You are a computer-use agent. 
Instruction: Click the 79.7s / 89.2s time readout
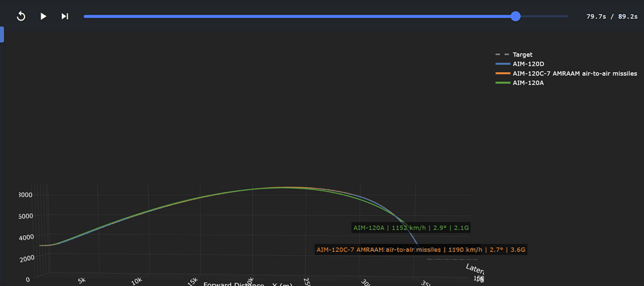coord(612,17)
